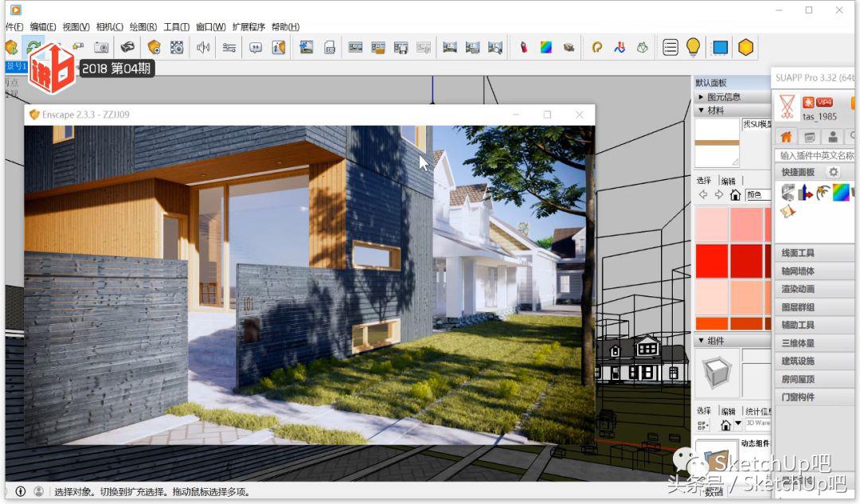Click the yellow light bulb toolbar icon
This screenshot has width=860, height=504.
(694, 47)
